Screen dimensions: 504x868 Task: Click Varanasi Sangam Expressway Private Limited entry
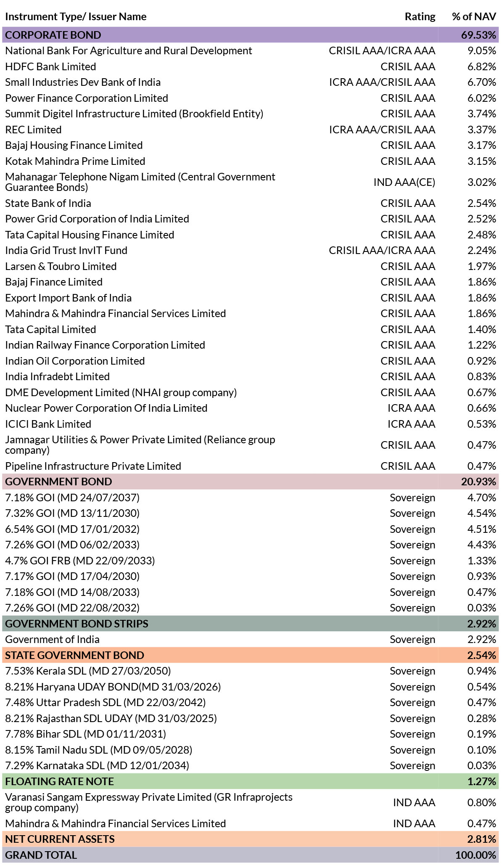coord(149,802)
